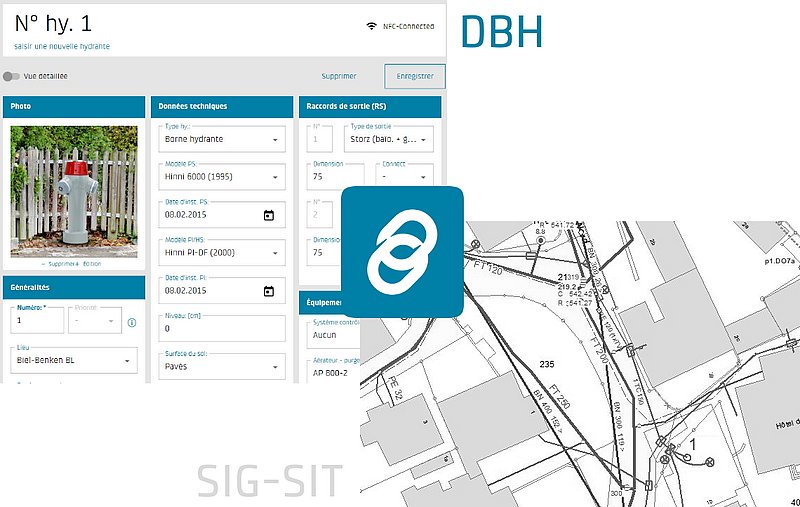Click the Aérateur - purge AP 800-2 field
Image resolution: width=800 pixels, height=507 pixels.
334,373
